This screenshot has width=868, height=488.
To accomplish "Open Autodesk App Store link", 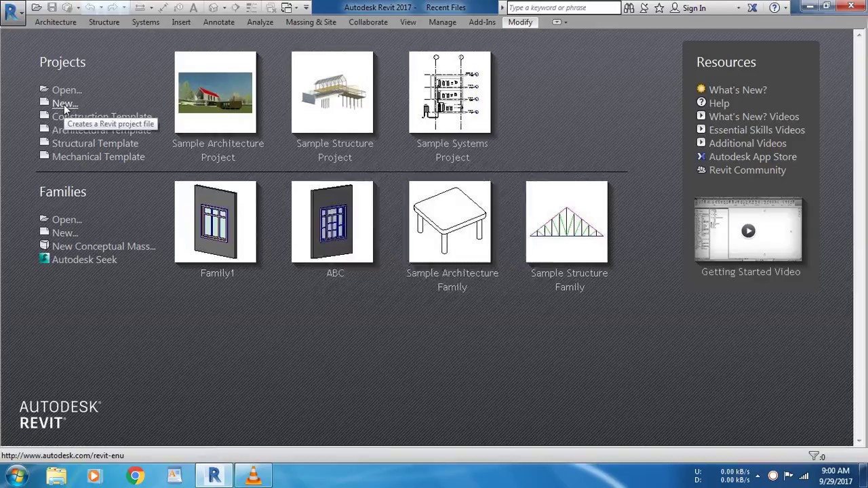I will coord(753,157).
